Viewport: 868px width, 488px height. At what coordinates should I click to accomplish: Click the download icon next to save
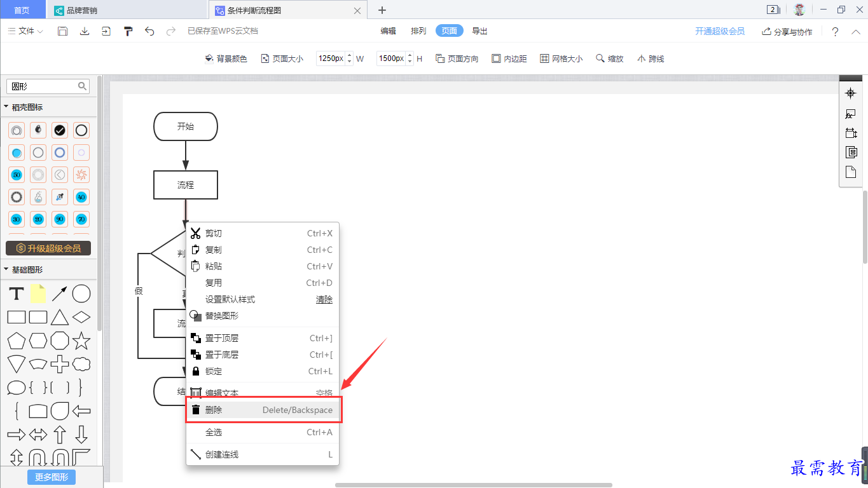click(x=84, y=31)
